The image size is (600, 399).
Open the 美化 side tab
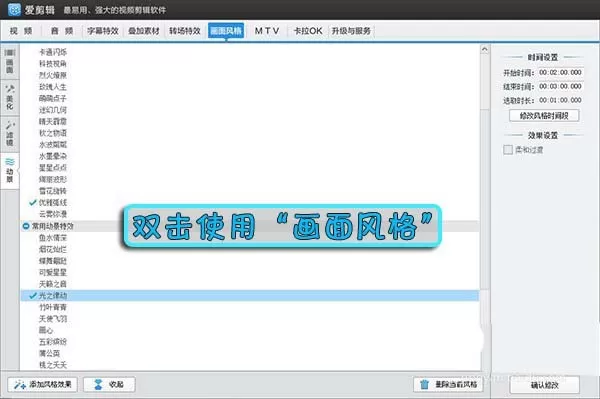[x=10, y=97]
